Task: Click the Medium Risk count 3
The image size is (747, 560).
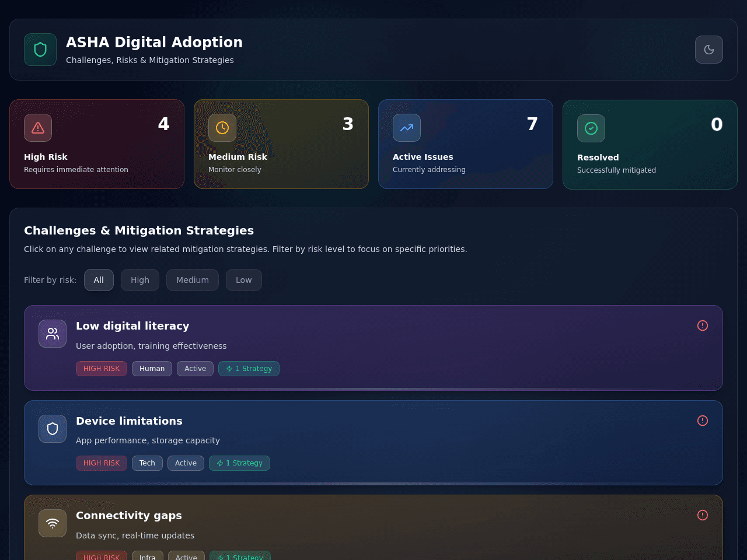Action: (x=348, y=124)
